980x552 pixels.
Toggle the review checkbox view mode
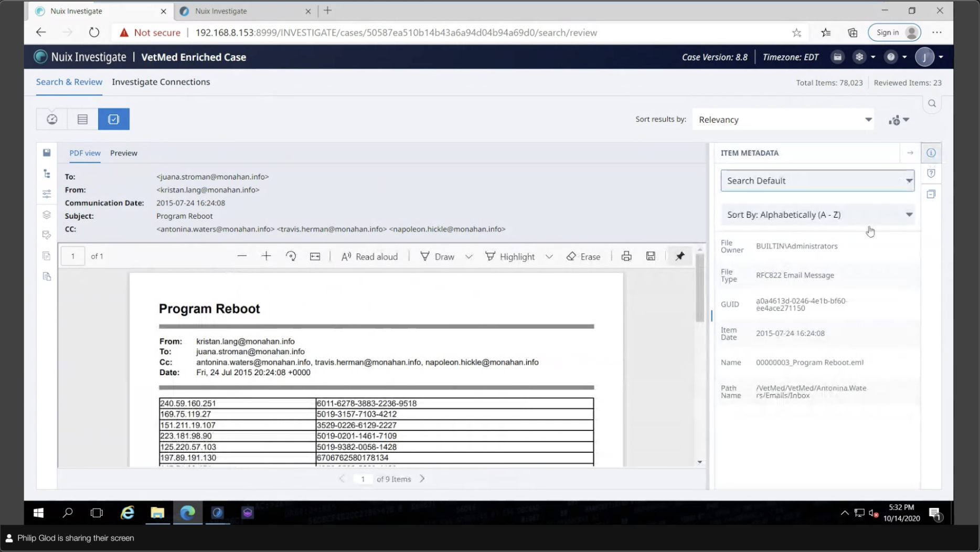point(114,119)
